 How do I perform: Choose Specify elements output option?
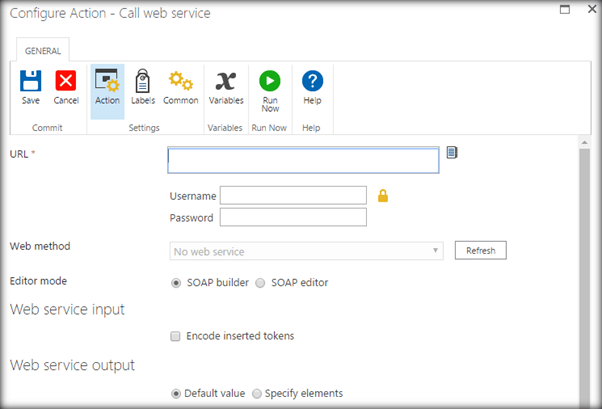click(257, 393)
